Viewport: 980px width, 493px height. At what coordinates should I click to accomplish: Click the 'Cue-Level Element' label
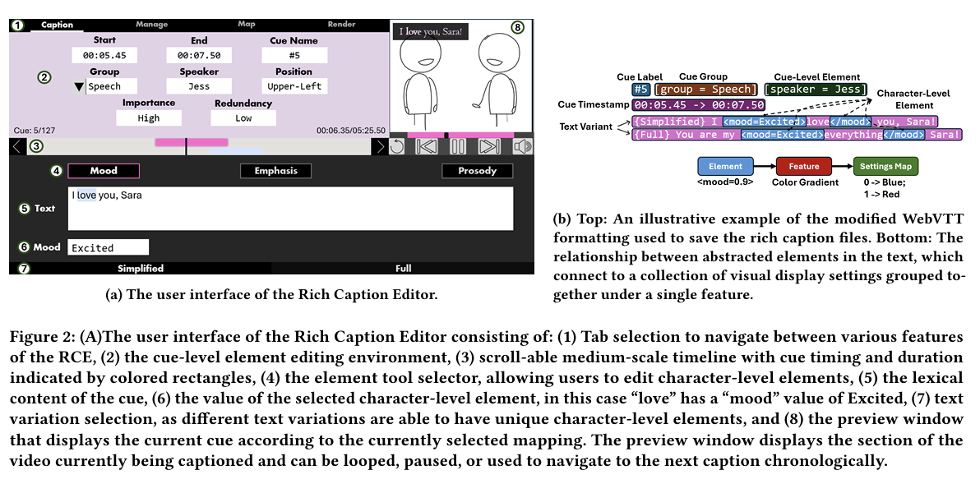(817, 77)
